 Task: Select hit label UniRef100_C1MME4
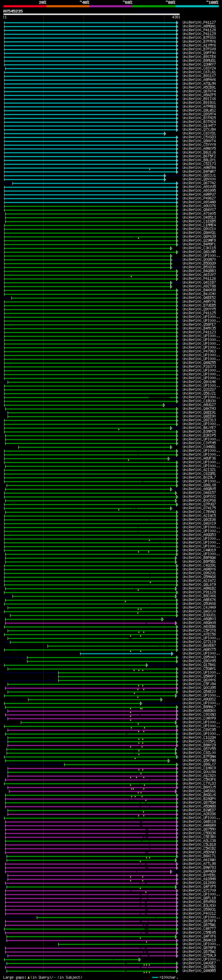click(x=199, y=225)
